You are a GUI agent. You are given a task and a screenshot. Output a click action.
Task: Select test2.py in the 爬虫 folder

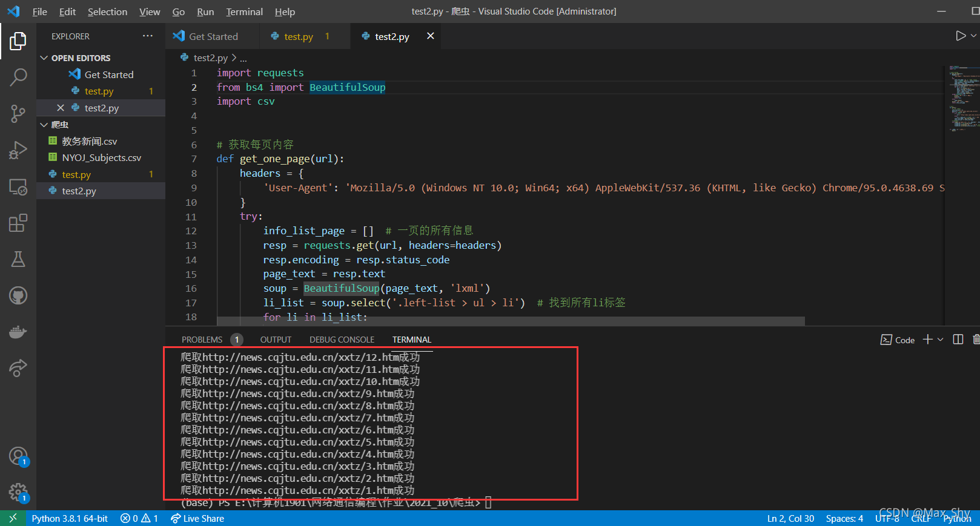click(x=101, y=191)
